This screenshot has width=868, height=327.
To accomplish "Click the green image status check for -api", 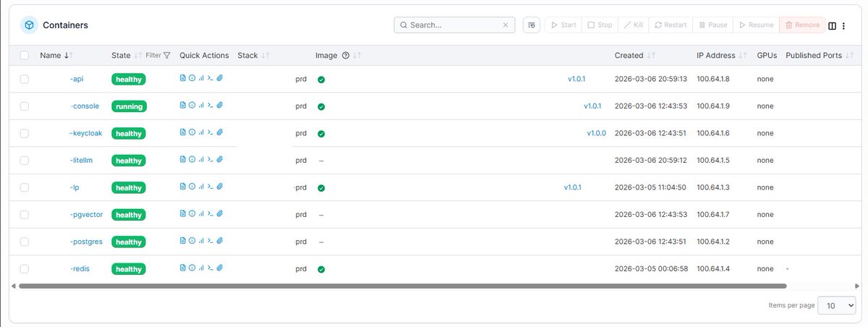I will pyautogui.click(x=321, y=79).
